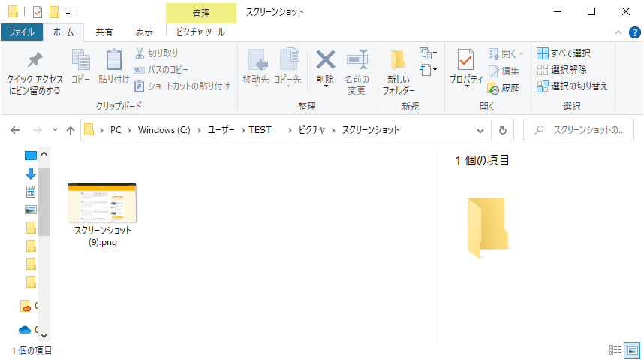Navigate to PC in address bar
This screenshot has height=360, width=644.
pyautogui.click(x=116, y=130)
